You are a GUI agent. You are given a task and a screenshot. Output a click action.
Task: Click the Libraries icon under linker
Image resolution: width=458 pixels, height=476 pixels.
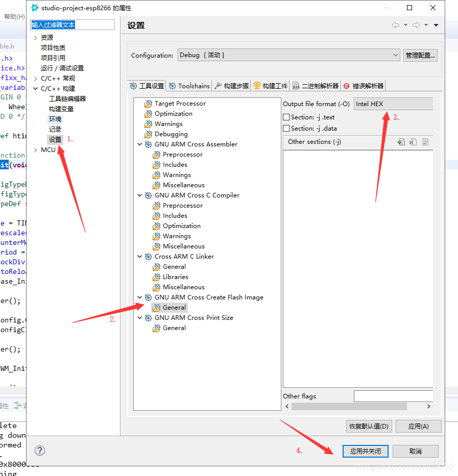click(x=157, y=277)
